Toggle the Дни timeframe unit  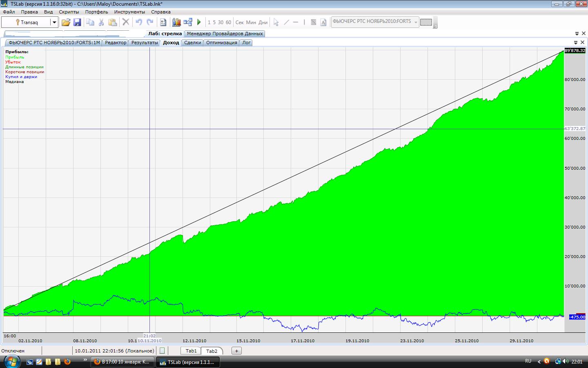[x=263, y=22]
